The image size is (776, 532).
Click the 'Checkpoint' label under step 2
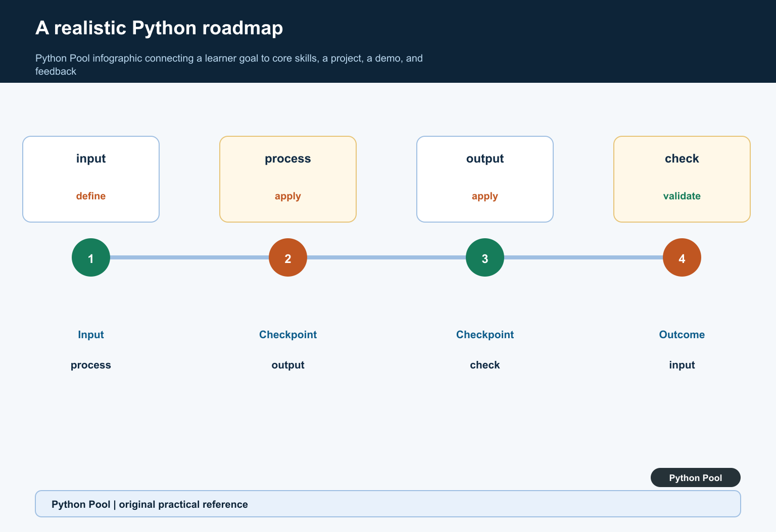point(288,335)
